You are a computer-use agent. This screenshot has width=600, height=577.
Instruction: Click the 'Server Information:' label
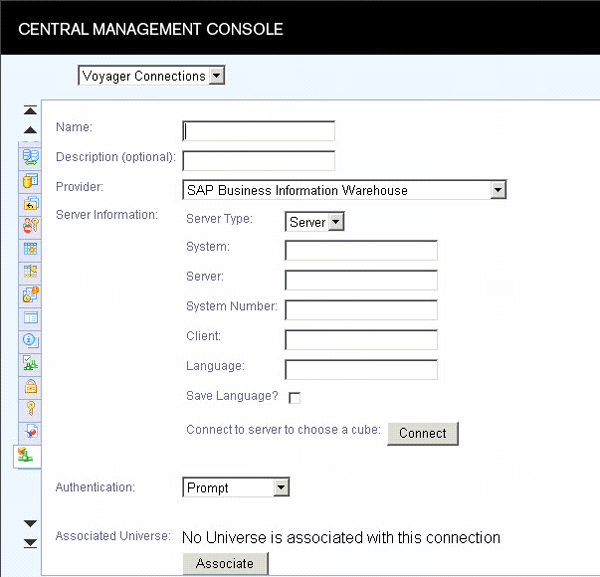point(107,215)
